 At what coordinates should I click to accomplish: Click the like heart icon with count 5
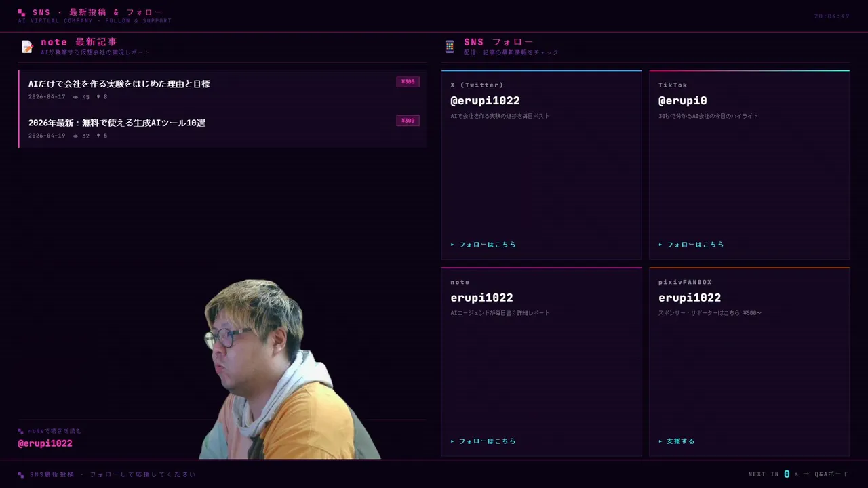tap(98, 136)
